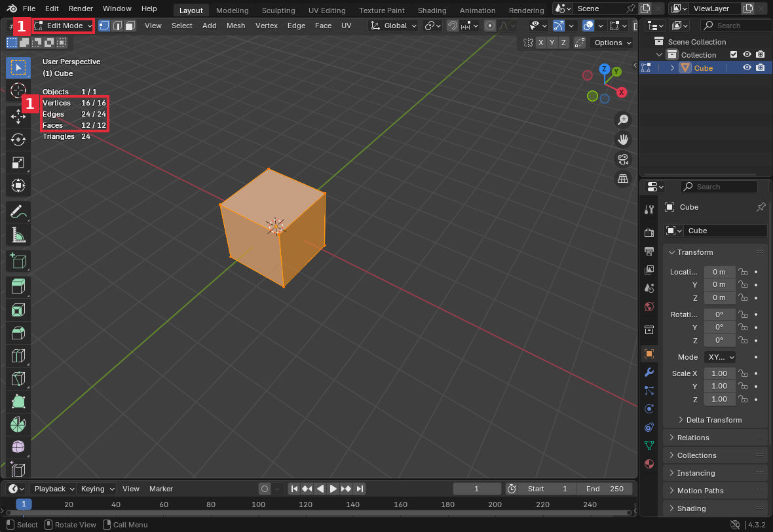This screenshot has width=773, height=532.
Task: Activate the Rotate tool
Action: pos(18,140)
